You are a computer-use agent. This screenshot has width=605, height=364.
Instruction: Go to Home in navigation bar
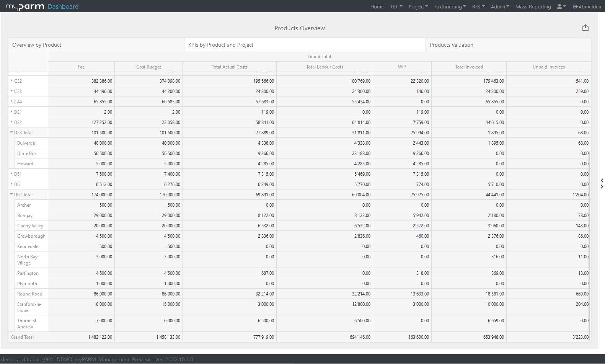coord(377,7)
